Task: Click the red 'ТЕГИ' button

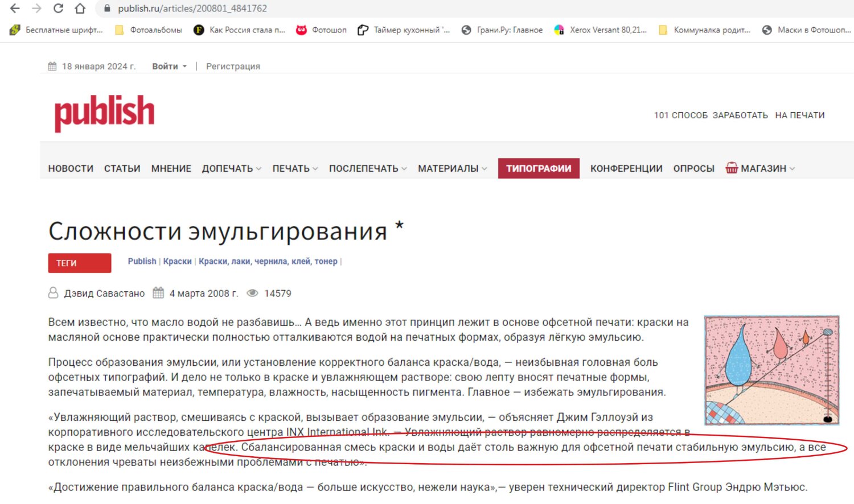Action: pos(80,263)
